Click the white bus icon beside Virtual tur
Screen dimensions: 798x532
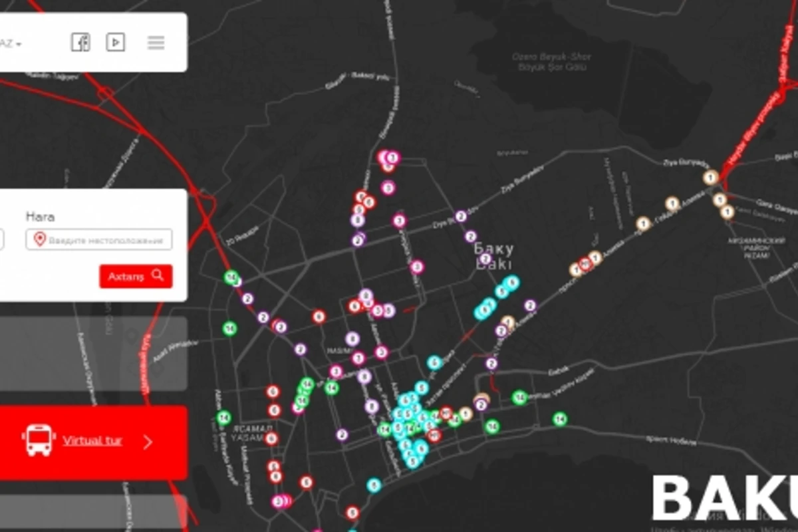[39, 440]
